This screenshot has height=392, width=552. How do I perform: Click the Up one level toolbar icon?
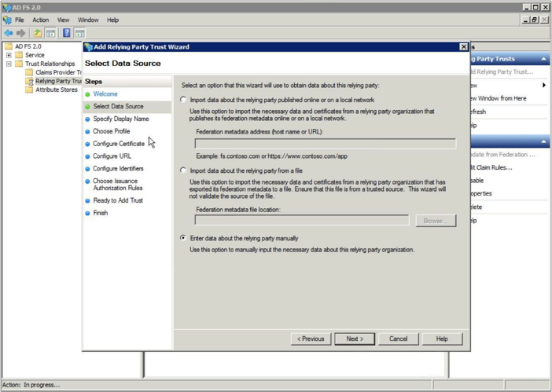(x=37, y=34)
